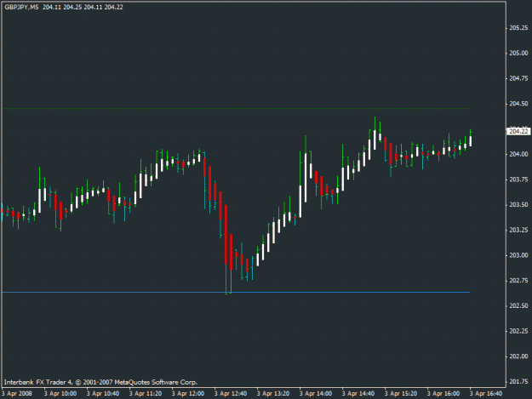532x399 pixels.
Task: Click the 3 Apr 2008 time label
Action: pyautogui.click(x=17, y=394)
